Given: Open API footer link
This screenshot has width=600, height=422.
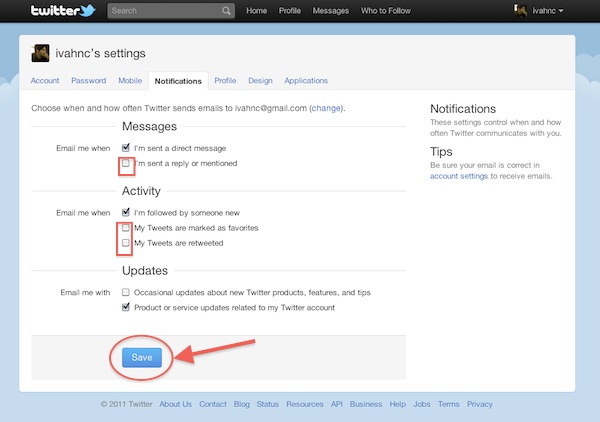Looking at the screenshot, I should [337, 404].
